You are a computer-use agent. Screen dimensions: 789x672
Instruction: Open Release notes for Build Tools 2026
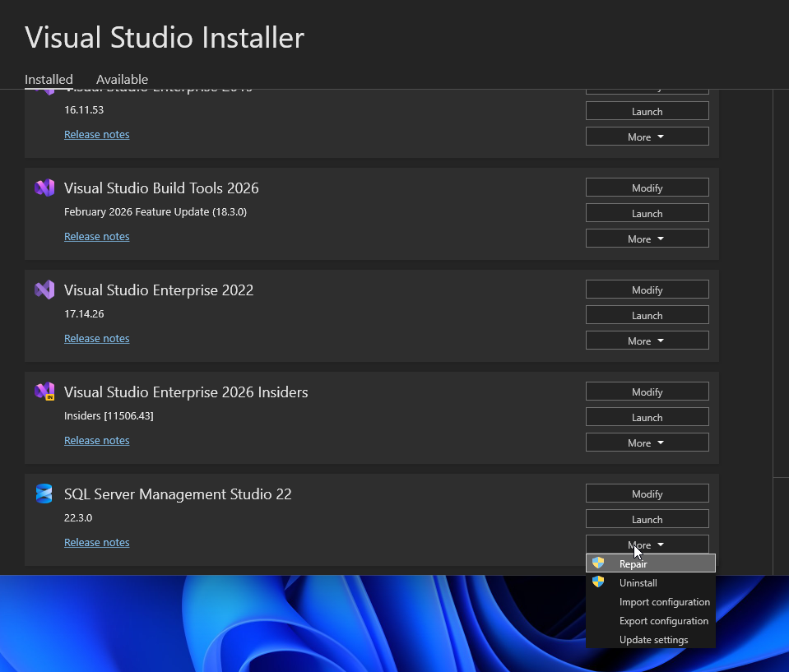96,236
